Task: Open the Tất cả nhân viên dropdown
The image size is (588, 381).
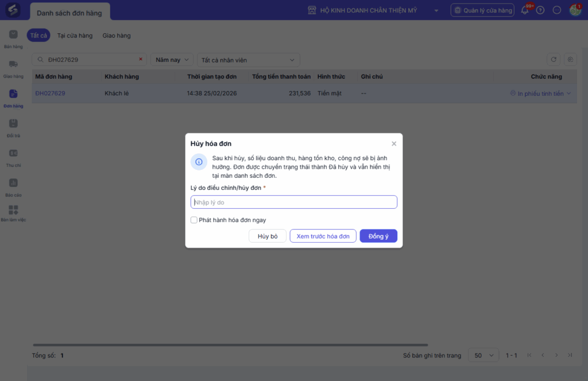Action: point(248,60)
